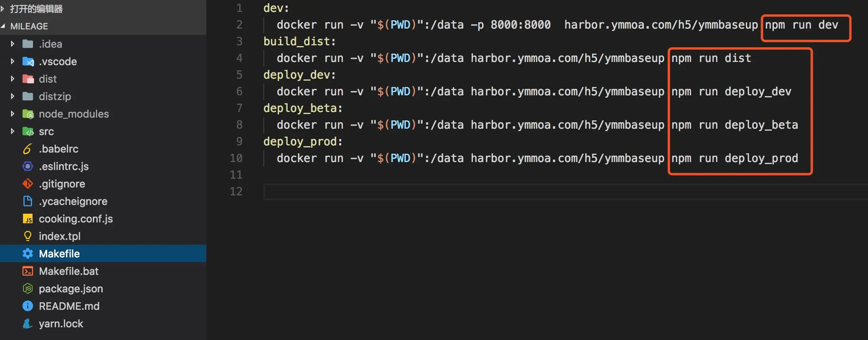The height and width of the screenshot is (340, 868).
Task: Expand the node_modules folder arrow
Action: click(x=12, y=114)
